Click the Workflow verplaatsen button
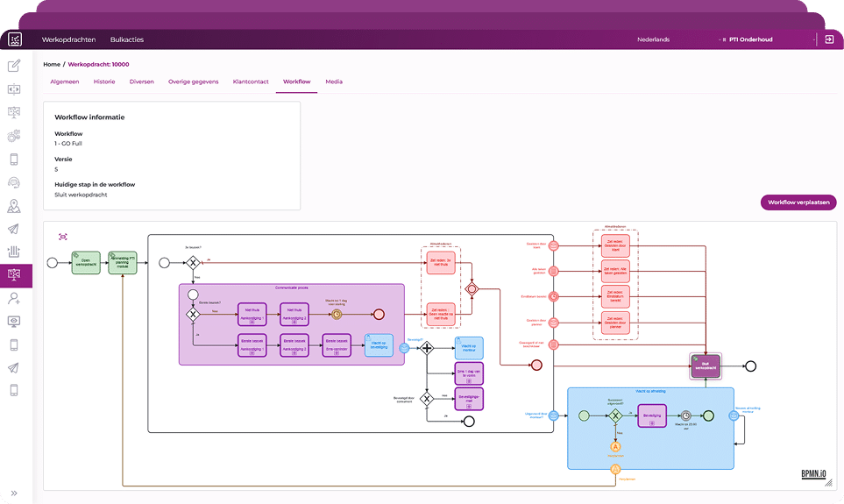Viewport: 844px width, 504px height. pos(798,202)
